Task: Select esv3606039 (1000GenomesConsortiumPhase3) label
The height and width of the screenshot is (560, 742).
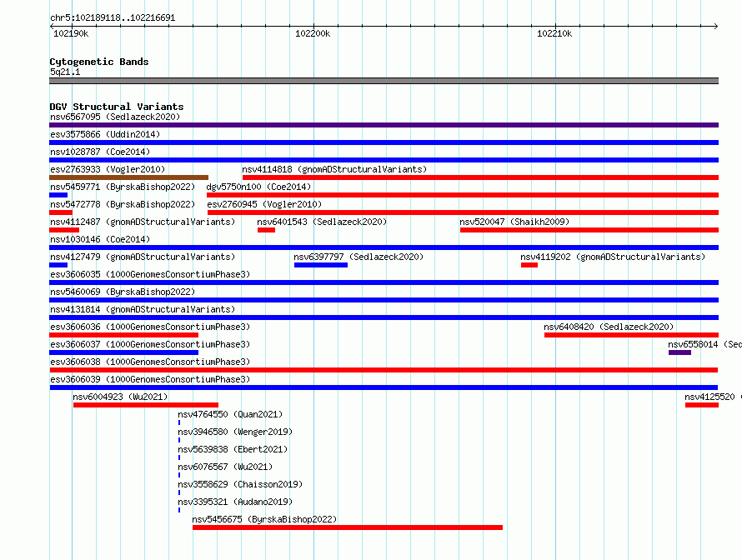Action: point(150,379)
